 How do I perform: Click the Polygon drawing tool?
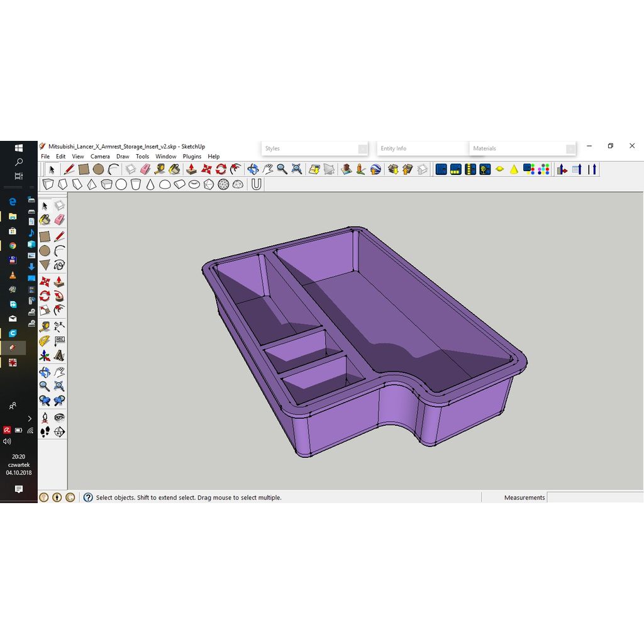point(45,265)
